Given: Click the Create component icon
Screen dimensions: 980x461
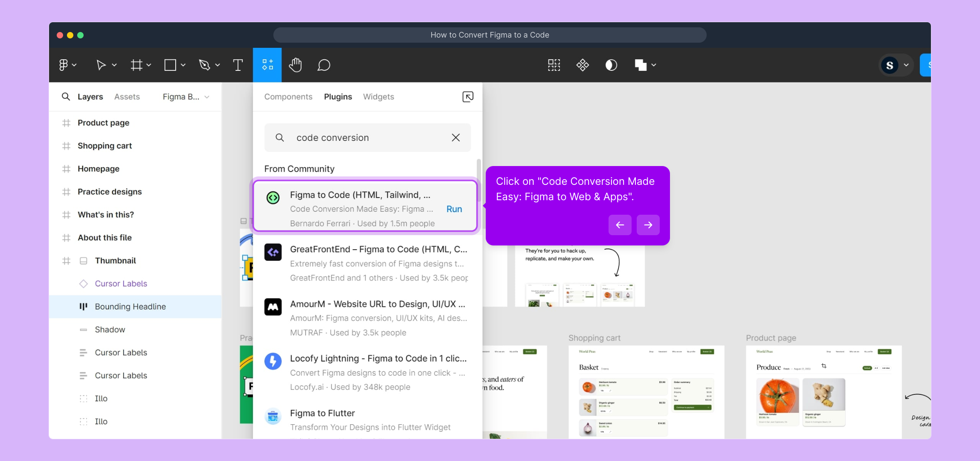Looking at the screenshot, I should 583,65.
